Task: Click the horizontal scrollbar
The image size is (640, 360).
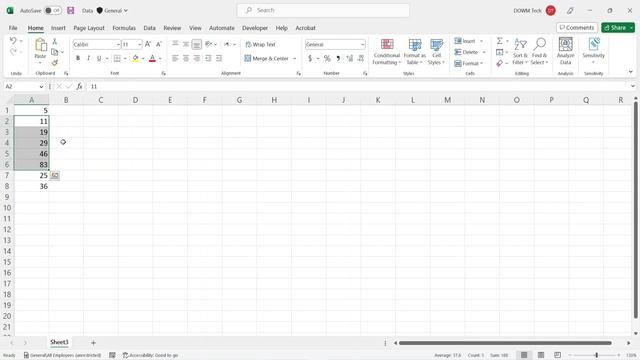Action: tap(505, 343)
